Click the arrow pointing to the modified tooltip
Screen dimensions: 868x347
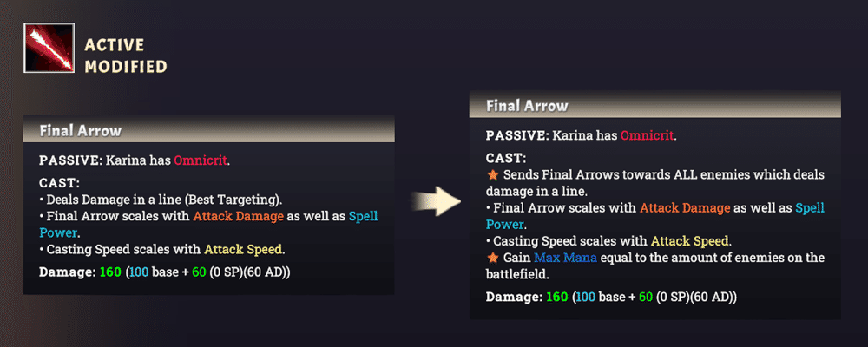pyautogui.click(x=437, y=201)
